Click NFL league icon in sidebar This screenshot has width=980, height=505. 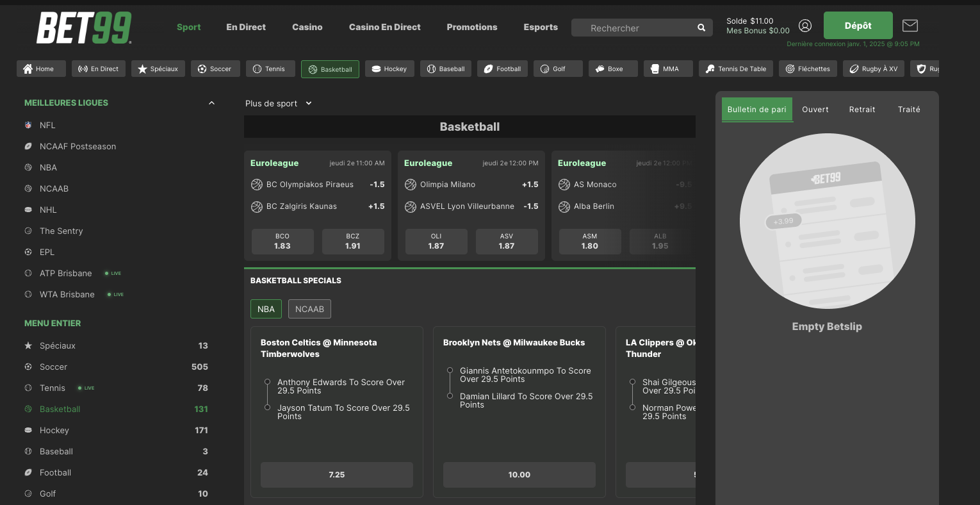[x=28, y=125]
